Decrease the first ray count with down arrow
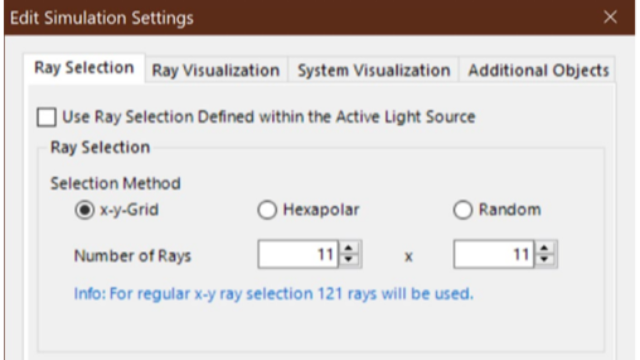The image size is (640, 360). pos(349,260)
